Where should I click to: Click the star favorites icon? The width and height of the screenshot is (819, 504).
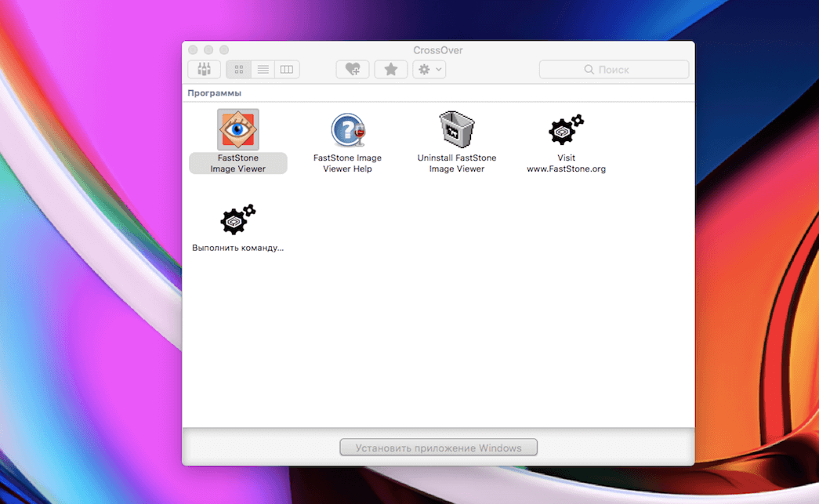(390, 70)
